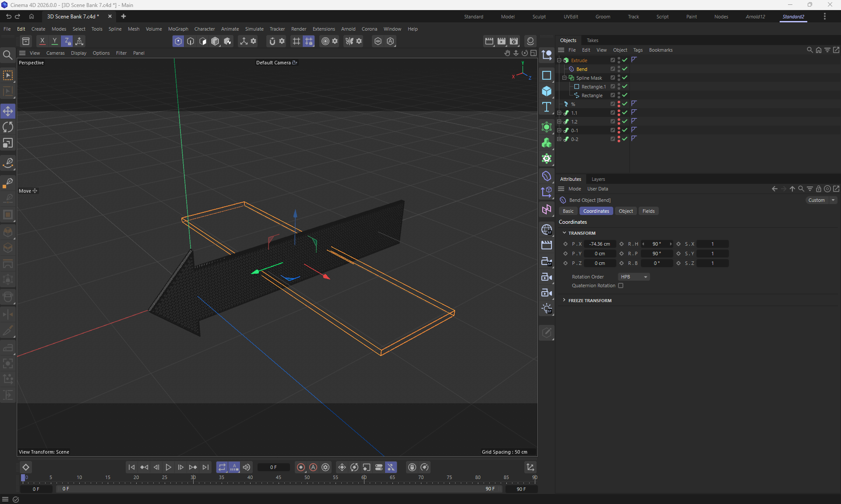Switch to the Object tab in Attributes

(x=625, y=211)
